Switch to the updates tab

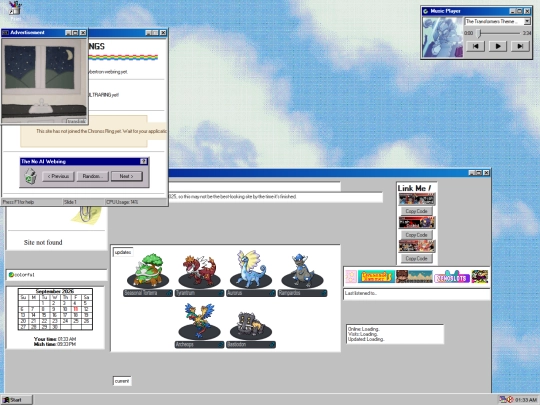coord(123,252)
